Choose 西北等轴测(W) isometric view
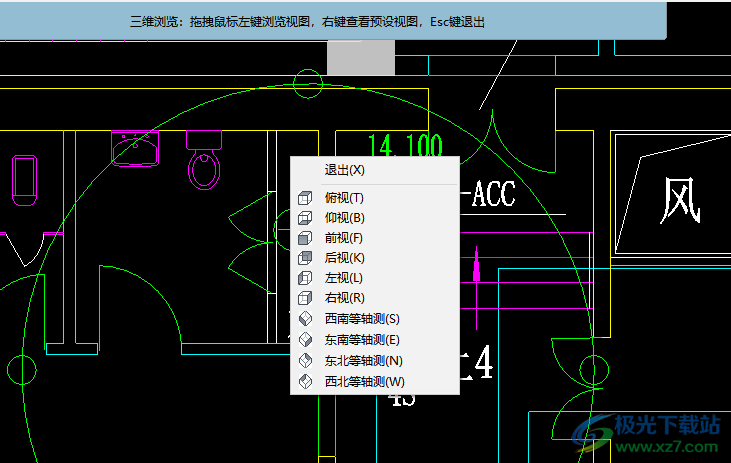 tap(375, 382)
